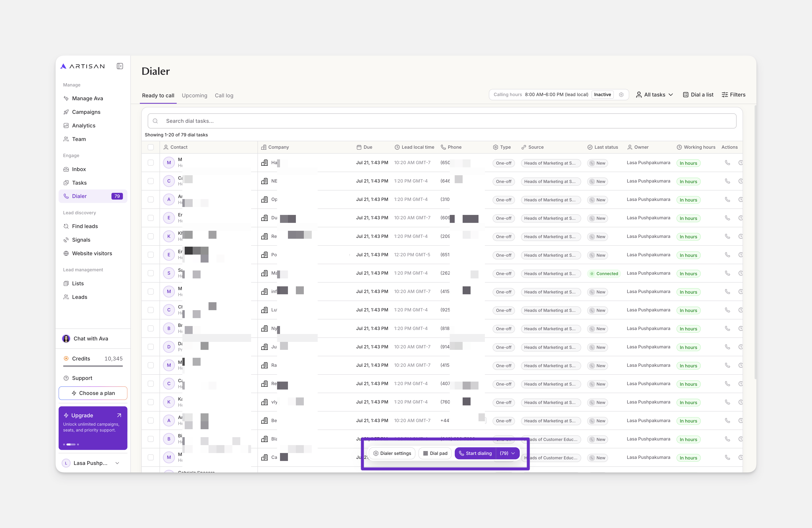Screen dimensions: 812x528
Task: Click the call icon in the Connected status row
Action: coord(727,273)
